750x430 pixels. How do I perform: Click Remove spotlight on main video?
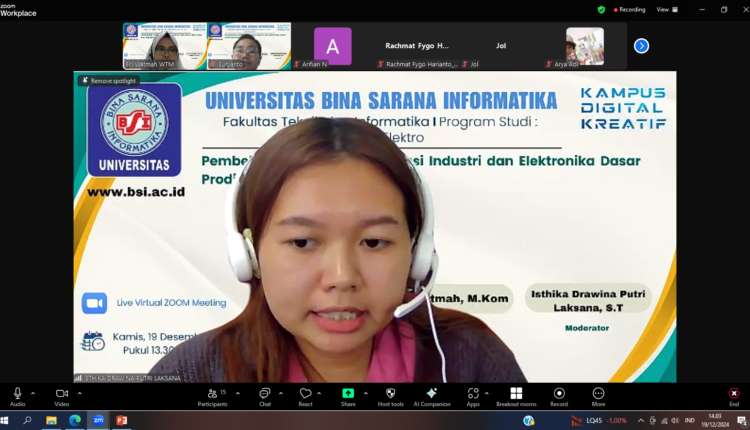[109, 81]
